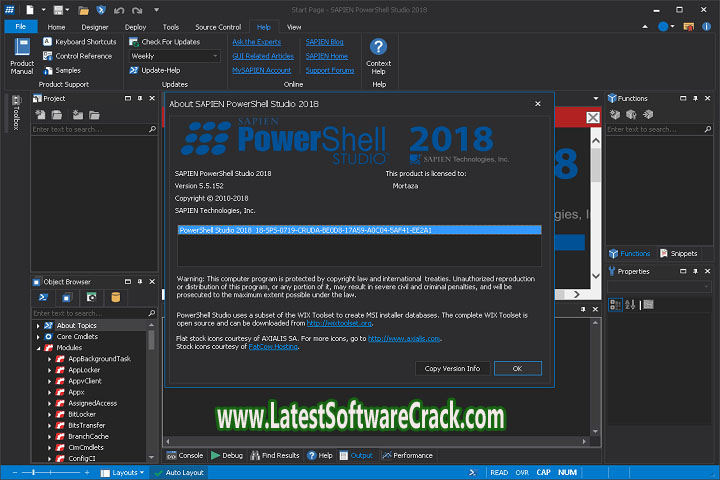
Task: Click the PowerShell icon in Object Browser toolbar
Action: [x=43, y=298]
